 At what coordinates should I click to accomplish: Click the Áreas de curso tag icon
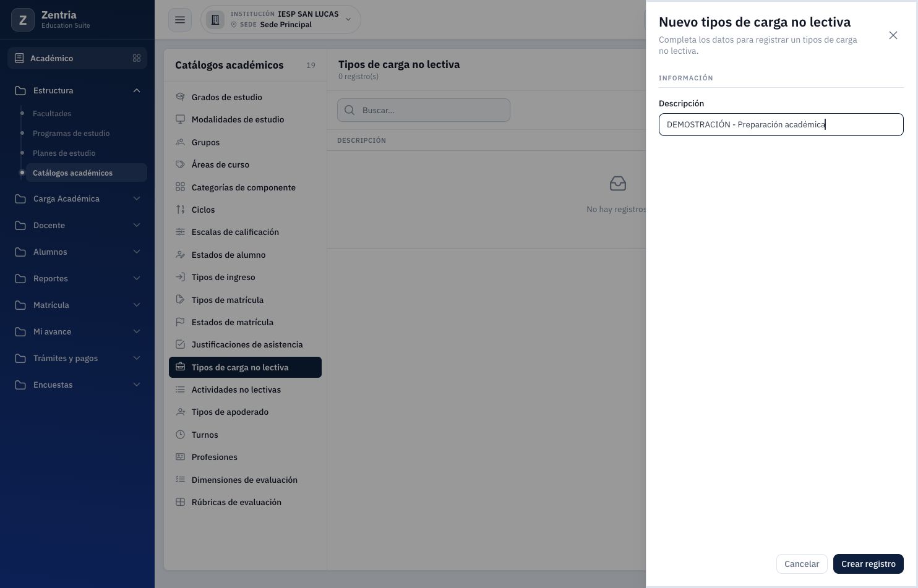point(181,164)
